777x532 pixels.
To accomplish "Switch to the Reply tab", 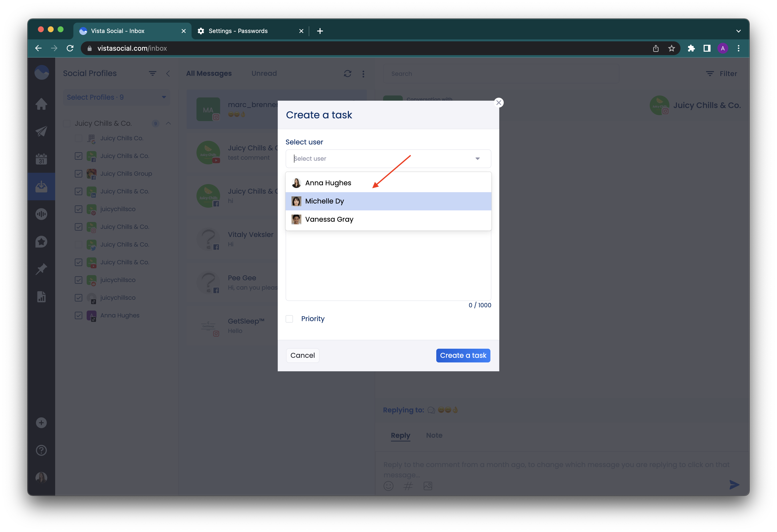I will coord(400,435).
